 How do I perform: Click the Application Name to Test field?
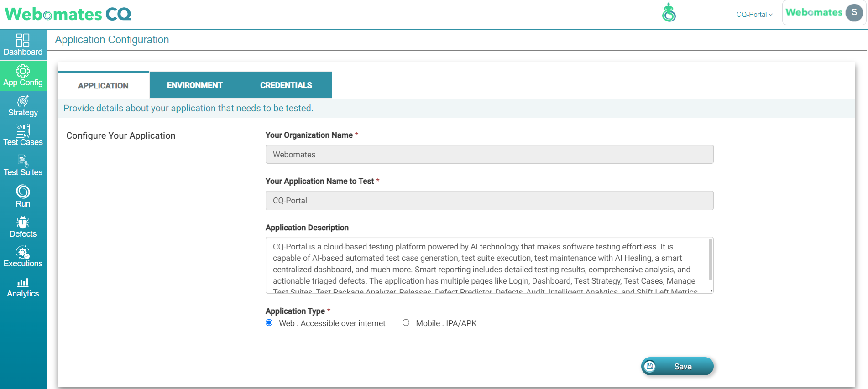[x=489, y=200]
